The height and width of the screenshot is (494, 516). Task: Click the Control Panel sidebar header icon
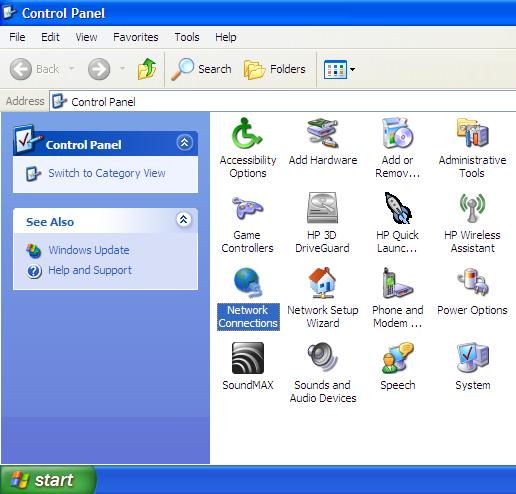[28, 139]
